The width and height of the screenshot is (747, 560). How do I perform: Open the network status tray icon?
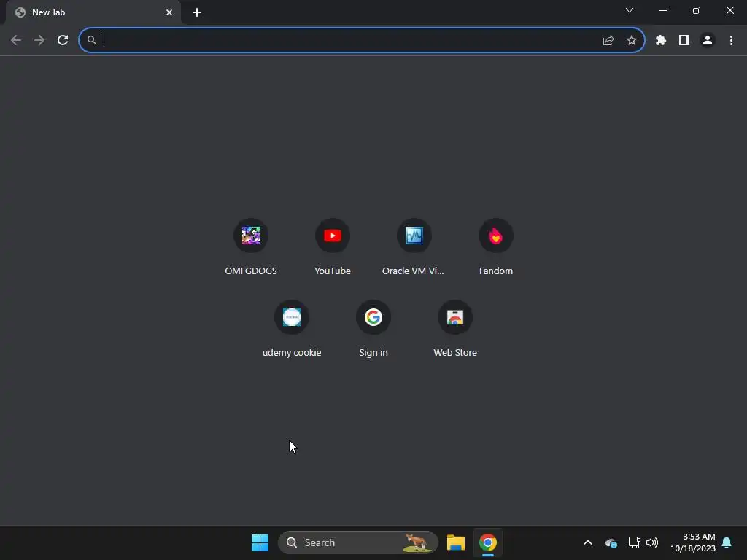634,542
